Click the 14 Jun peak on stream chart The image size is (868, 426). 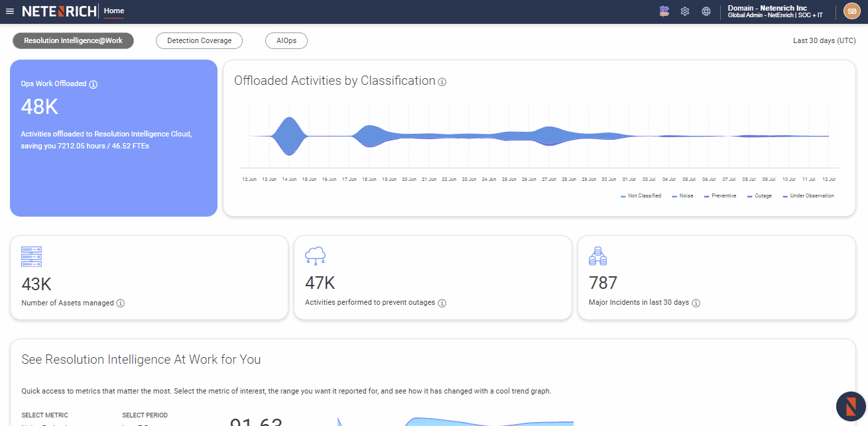(x=288, y=136)
